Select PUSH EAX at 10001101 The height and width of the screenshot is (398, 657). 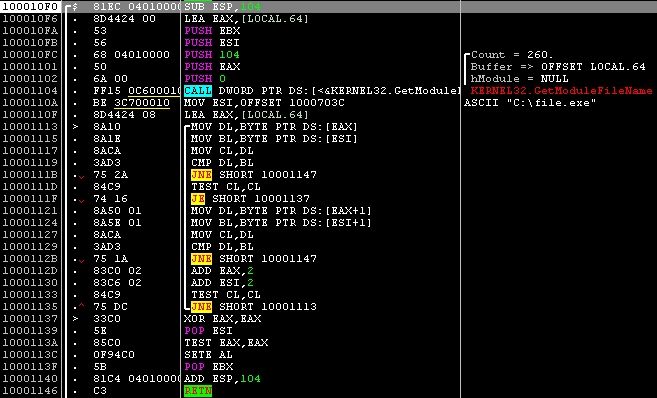click(x=212, y=67)
